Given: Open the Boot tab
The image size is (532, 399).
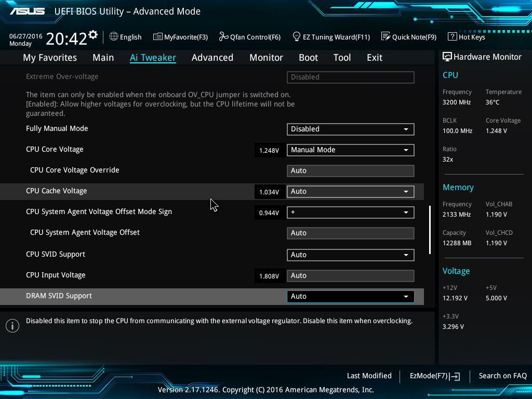Looking at the screenshot, I should pos(308,58).
